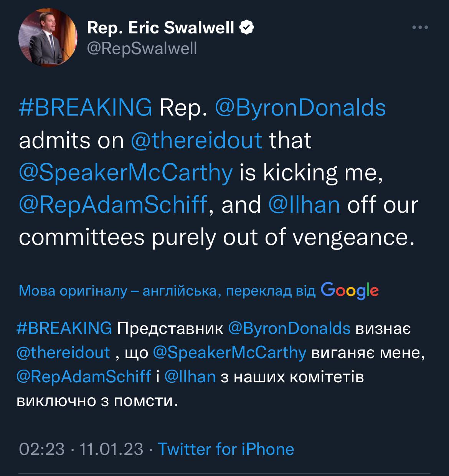
Task: Open @RepAdamSchiff in the translated text
Action: click(x=84, y=377)
